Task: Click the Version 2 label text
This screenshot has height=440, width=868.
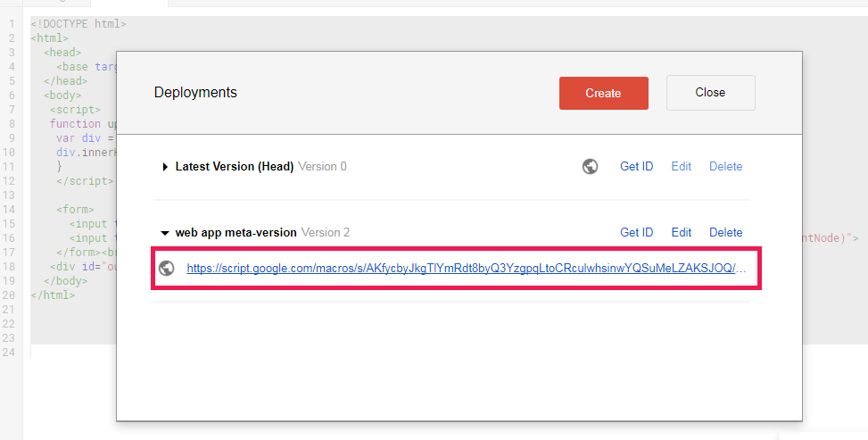Action: tap(326, 232)
